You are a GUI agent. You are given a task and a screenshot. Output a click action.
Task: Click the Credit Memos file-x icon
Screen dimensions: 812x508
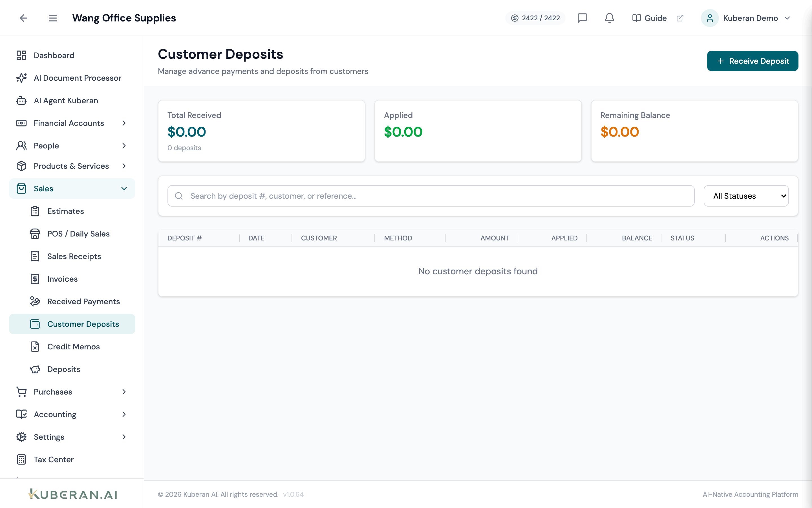click(x=35, y=346)
